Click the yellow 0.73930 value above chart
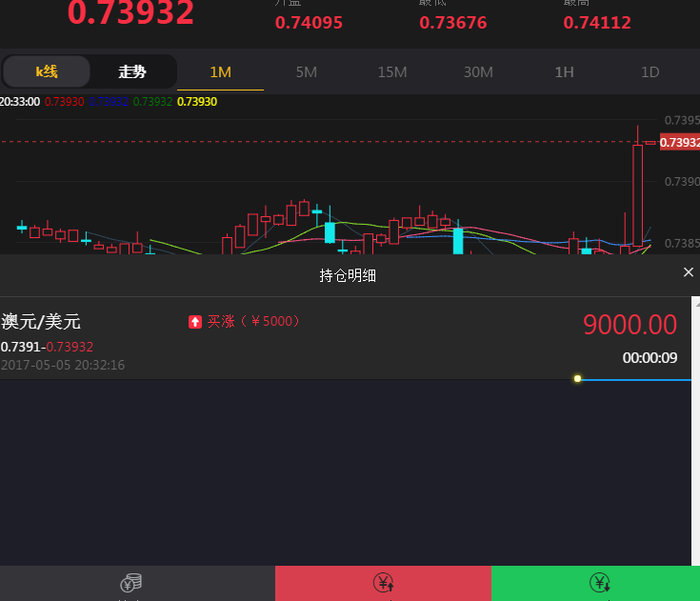 tap(197, 102)
